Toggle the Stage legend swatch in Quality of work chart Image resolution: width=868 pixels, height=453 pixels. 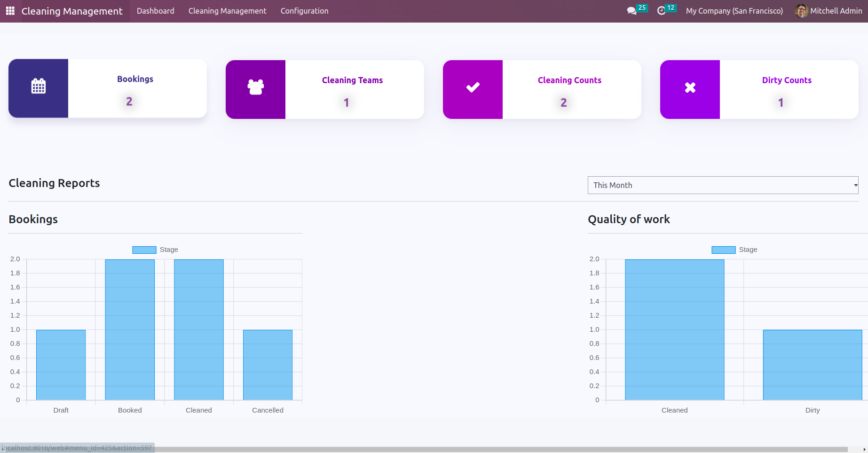click(724, 250)
